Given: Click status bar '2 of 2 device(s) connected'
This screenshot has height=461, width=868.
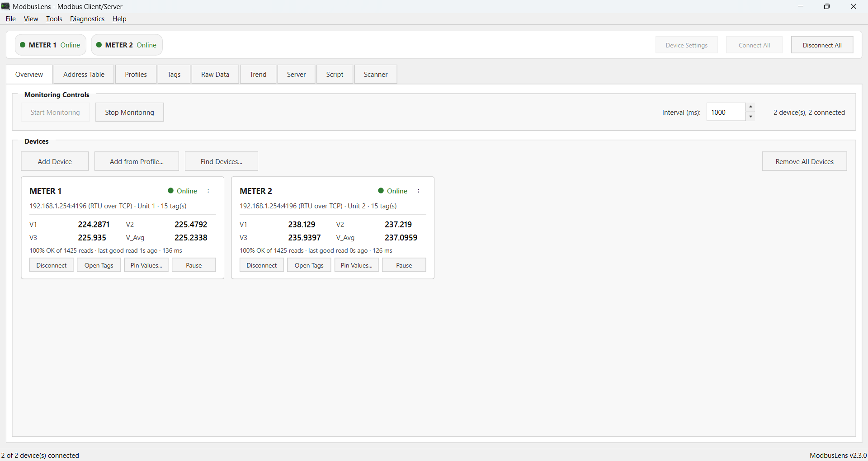Looking at the screenshot, I should [40, 455].
